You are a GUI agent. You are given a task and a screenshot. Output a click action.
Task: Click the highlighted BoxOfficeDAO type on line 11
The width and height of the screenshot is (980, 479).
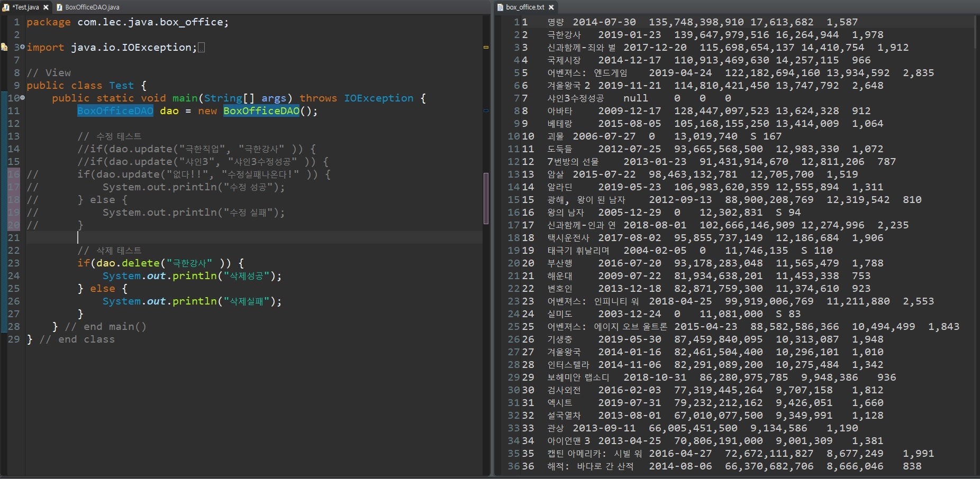coord(115,110)
